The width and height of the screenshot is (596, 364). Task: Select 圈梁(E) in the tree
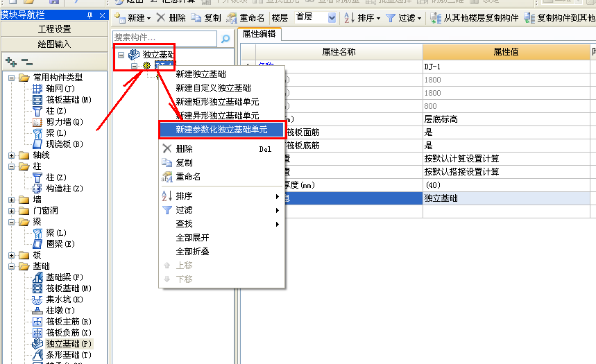pos(60,244)
